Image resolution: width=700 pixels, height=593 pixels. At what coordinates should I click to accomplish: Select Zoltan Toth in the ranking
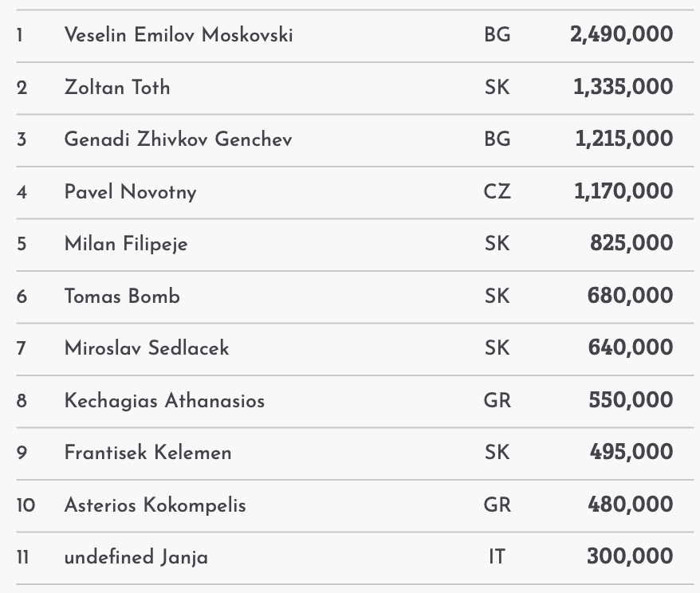point(117,87)
